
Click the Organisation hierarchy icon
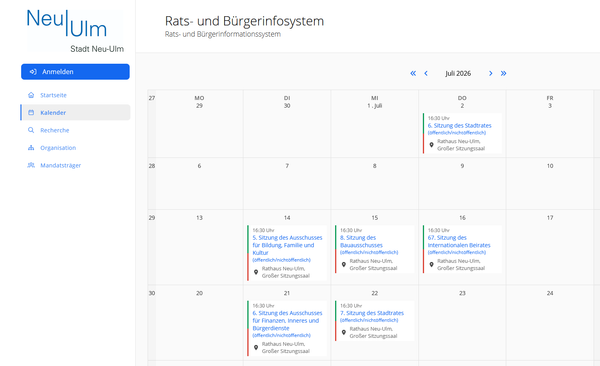(31, 148)
